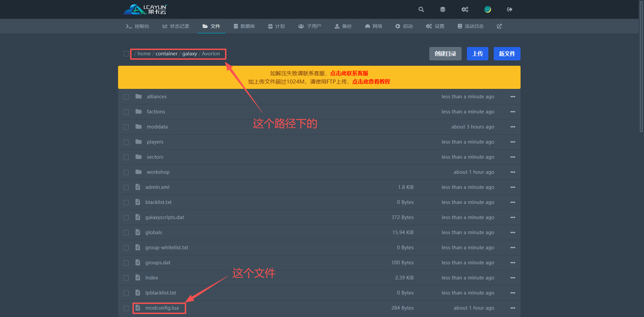Toggle the select-all checkbox beside breadcrumb

click(x=126, y=54)
